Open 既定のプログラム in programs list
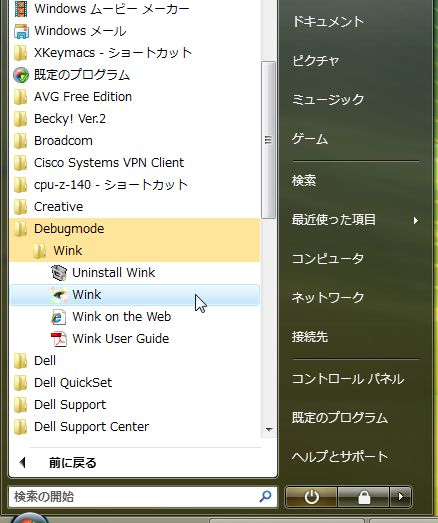Image resolution: width=438 pixels, height=523 pixels. point(135,75)
